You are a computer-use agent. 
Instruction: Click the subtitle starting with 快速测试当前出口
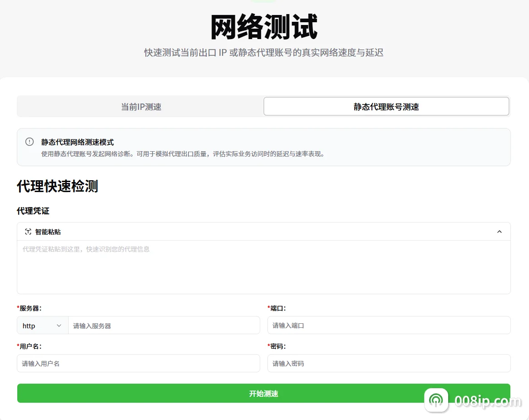tap(264, 53)
